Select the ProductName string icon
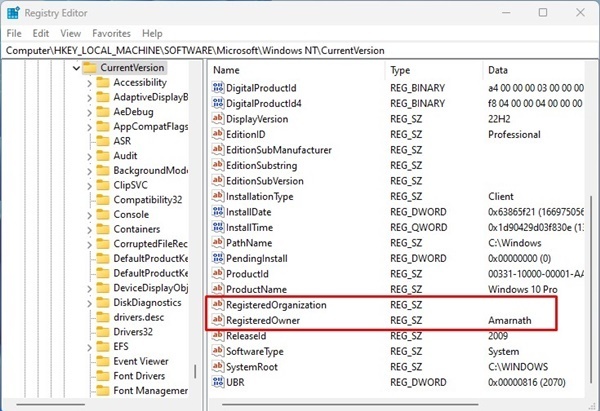The image size is (600, 411). 218,289
